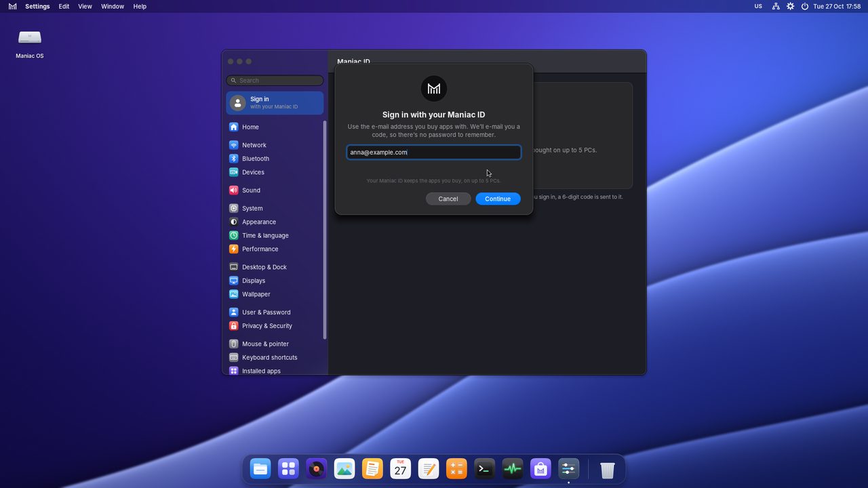Open the text editor with pencil in dock
The image size is (868, 488).
tap(429, 469)
